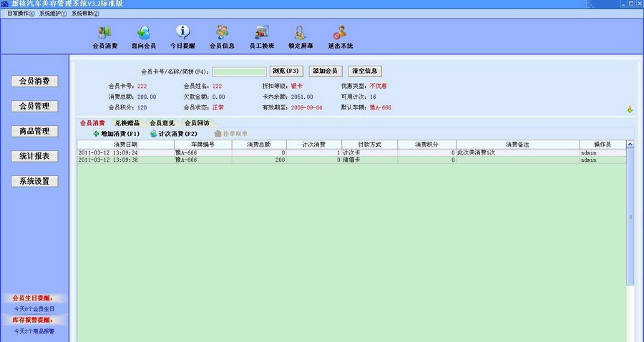
Task: Click member points value 120
Action: click(x=142, y=107)
